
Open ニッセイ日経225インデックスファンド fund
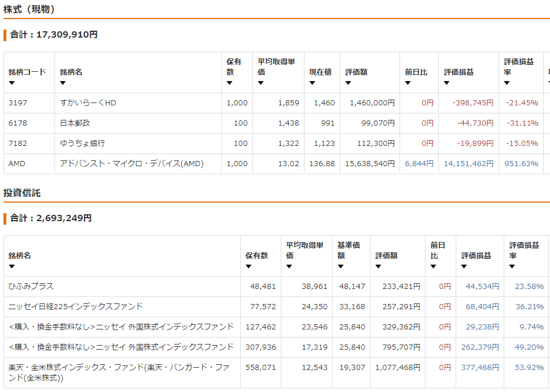click(75, 307)
